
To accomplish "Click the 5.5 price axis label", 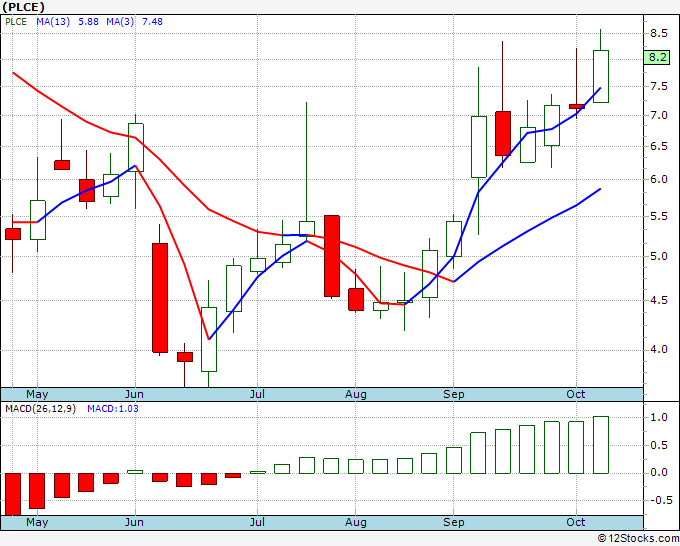I will tap(658, 216).
